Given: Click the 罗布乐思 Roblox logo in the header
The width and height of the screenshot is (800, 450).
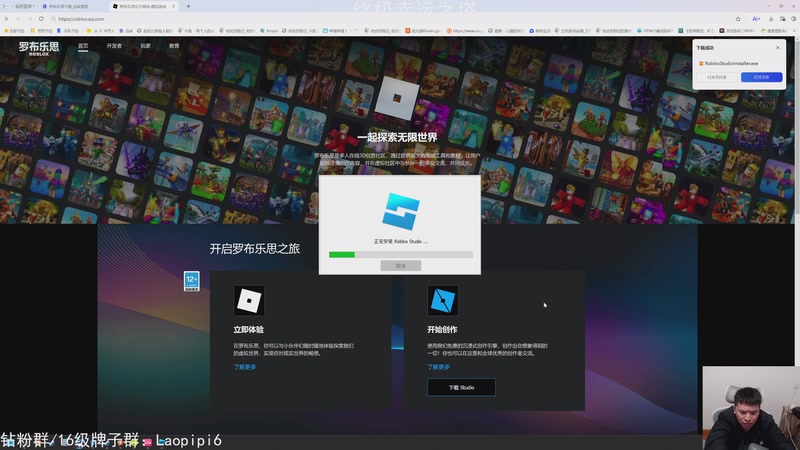Looking at the screenshot, I should [x=39, y=48].
